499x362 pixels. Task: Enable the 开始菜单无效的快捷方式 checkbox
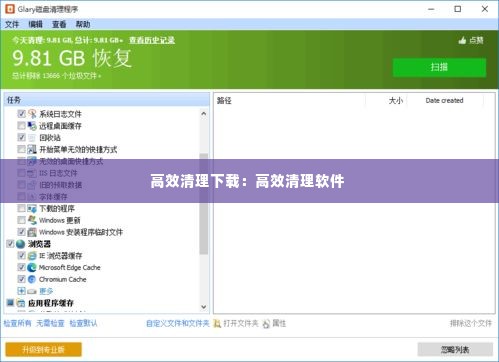coord(21,149)
